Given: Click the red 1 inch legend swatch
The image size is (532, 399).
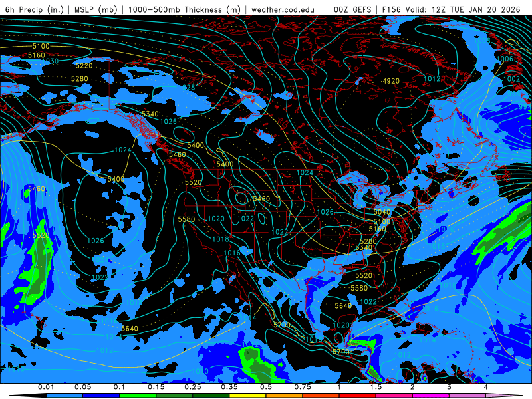Looking at the screenshot, I should (x=358, y=396).
